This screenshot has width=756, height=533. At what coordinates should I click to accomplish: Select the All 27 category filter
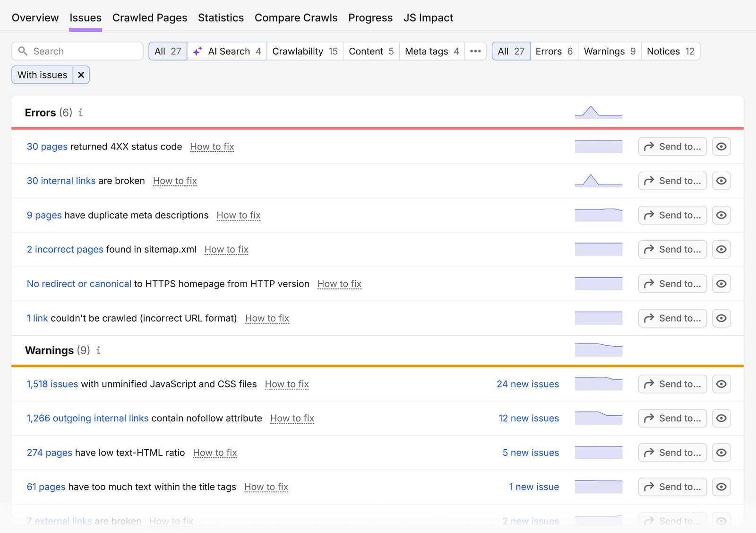(168, 51)
